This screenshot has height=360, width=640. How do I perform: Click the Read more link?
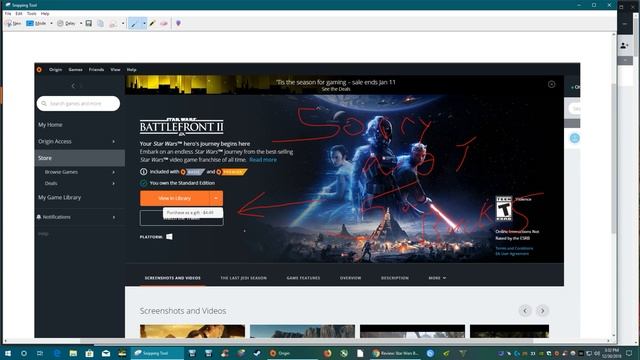[263, 160]
